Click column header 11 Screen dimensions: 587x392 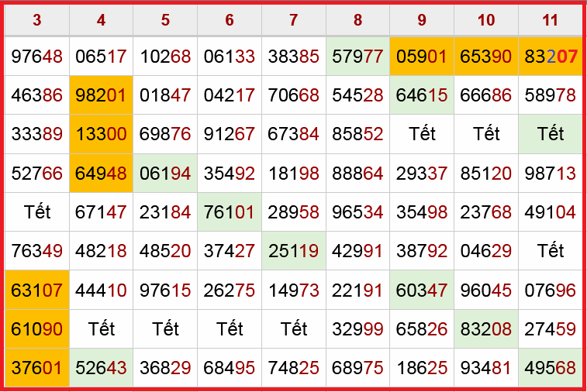[551, 20]
